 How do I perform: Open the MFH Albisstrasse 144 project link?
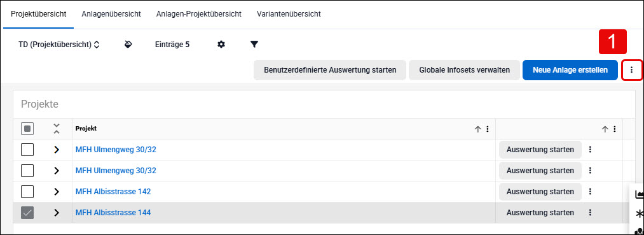pos(113,213)
